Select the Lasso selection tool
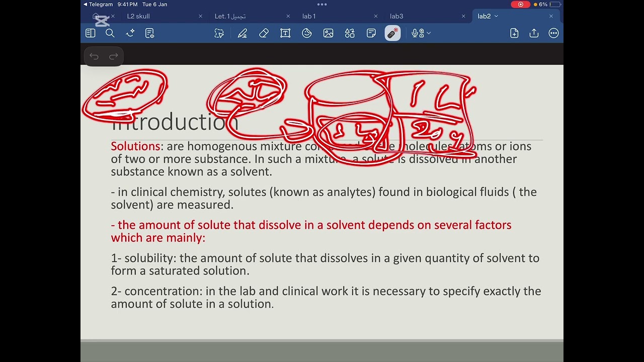644x362 pixels. click(x=219, y=33)
